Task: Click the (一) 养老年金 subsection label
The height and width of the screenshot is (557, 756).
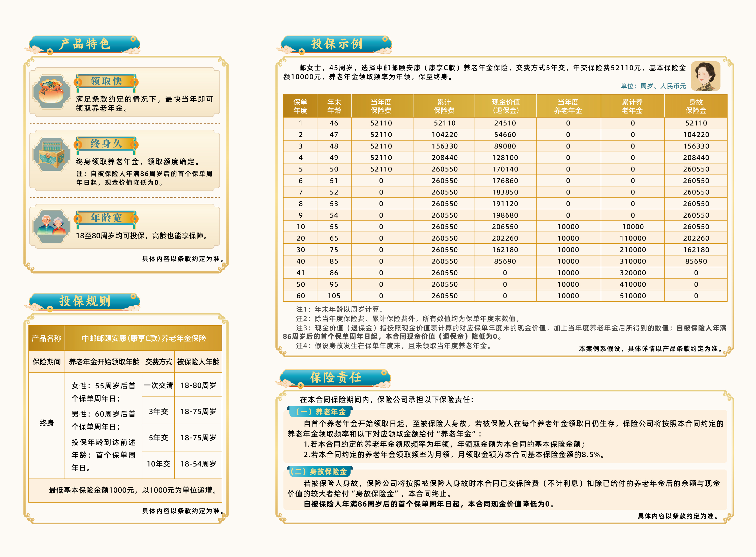Action: point(320,412)
